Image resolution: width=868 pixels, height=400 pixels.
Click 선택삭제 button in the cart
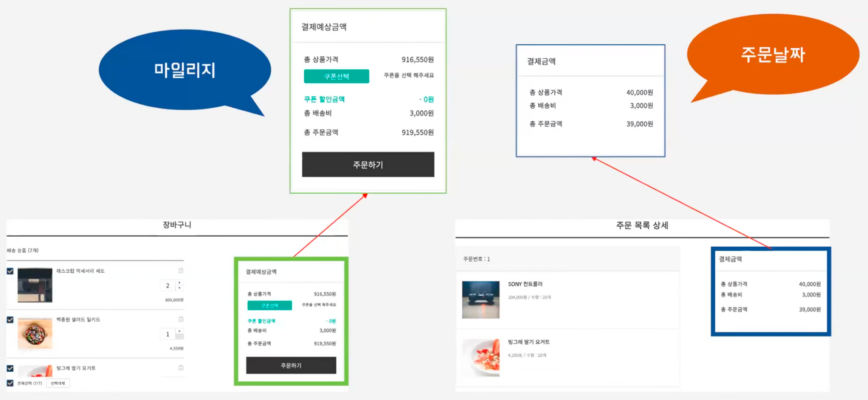[x=58, y=383]
